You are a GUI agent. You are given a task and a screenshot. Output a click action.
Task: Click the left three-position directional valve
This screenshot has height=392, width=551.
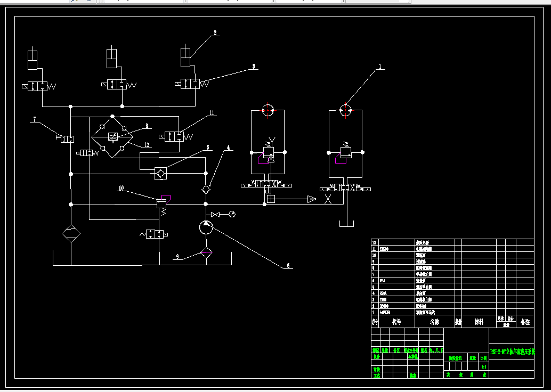(267, 184)
